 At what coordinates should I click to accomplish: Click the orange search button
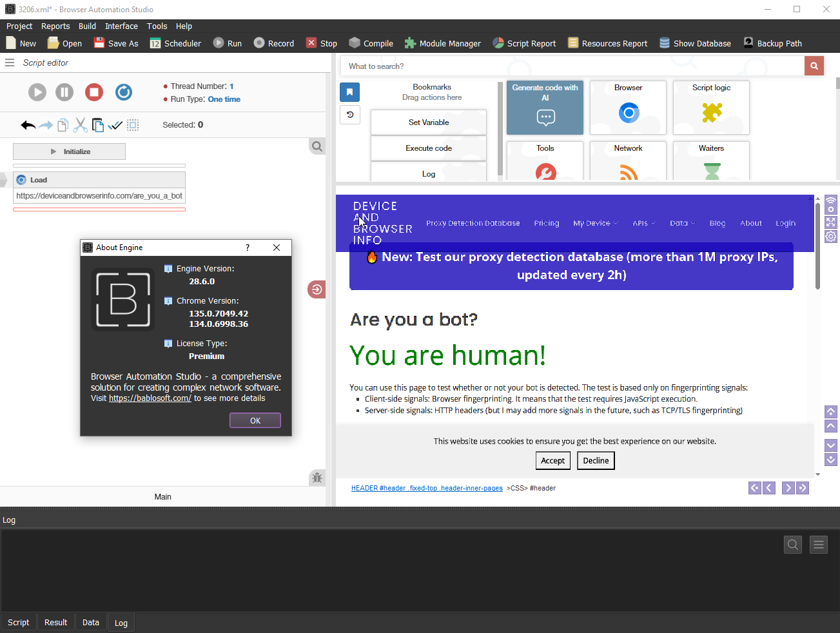click(814, 66)
